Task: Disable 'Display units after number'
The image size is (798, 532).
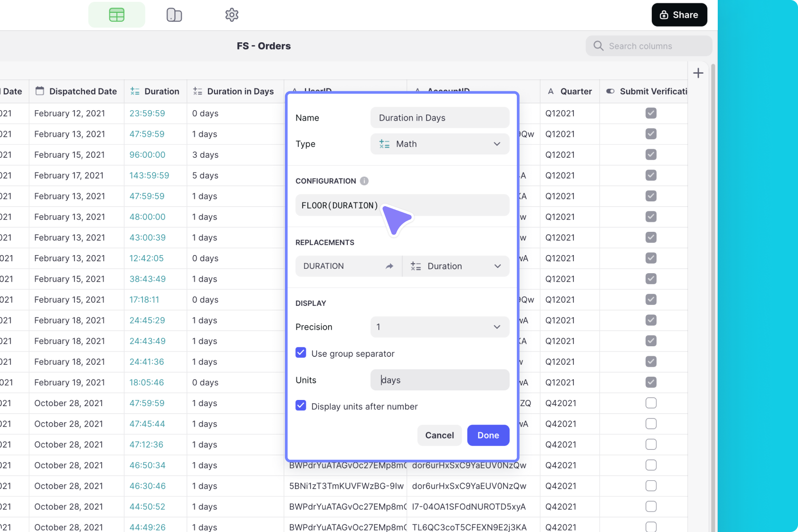Action: click(x=301, y=405)
